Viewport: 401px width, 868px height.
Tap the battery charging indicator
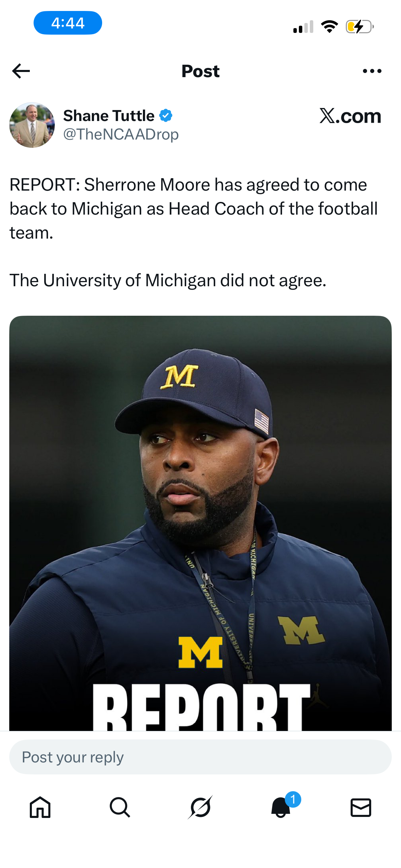tap(360, 26)
